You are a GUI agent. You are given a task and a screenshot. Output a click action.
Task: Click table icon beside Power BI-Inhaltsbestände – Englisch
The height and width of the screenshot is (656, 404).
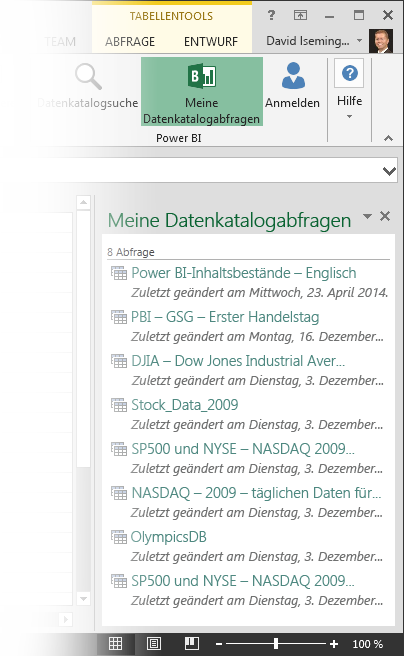click(x=119, y=273)
